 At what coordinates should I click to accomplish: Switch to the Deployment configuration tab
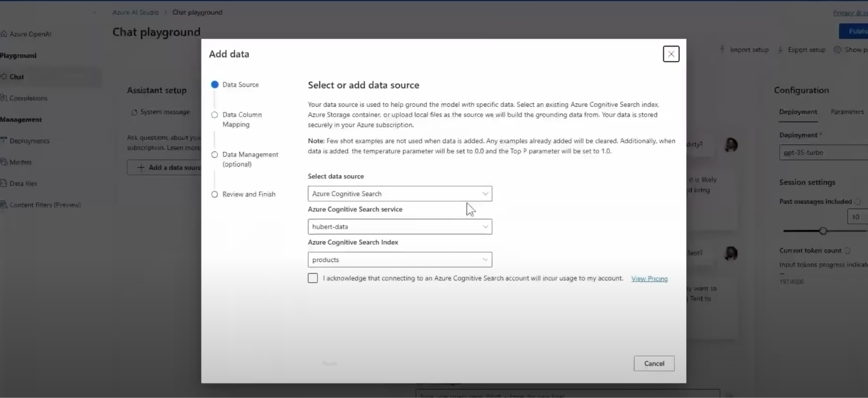coord(798,112)
